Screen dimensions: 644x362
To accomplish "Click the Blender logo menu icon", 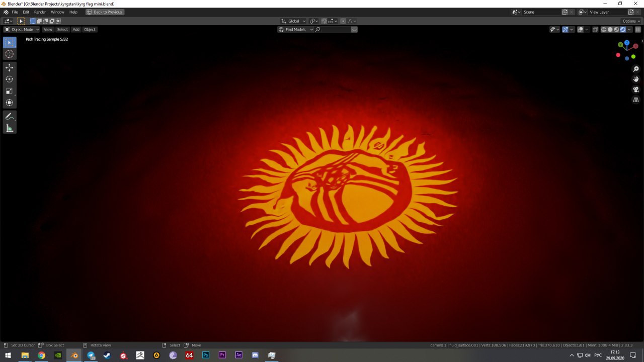I will [6, 12].
